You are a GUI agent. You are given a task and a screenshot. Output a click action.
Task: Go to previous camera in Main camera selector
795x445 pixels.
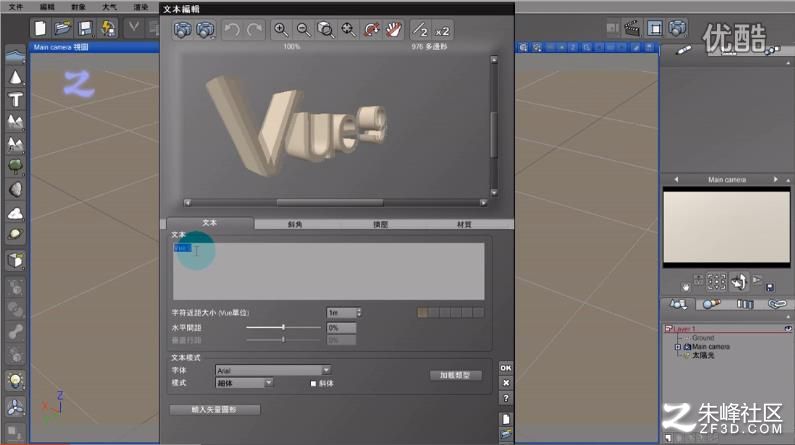676,179
